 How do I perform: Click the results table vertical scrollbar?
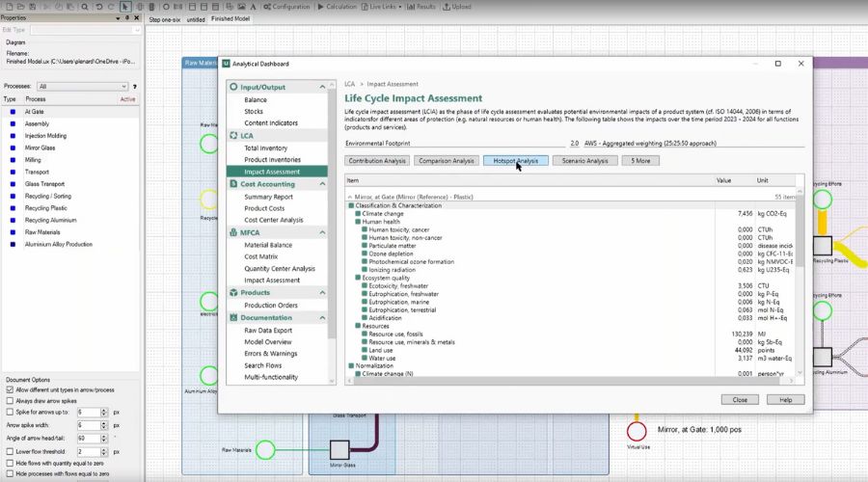coord(800,282)
